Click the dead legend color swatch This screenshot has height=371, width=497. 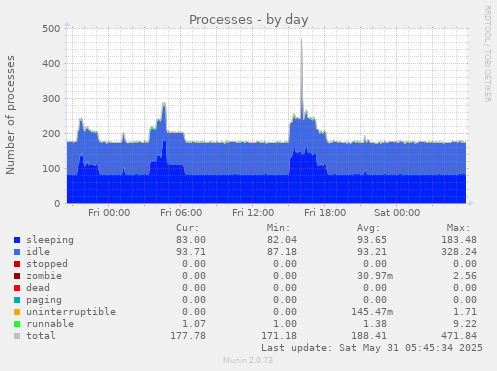click(x=17, y=288)
